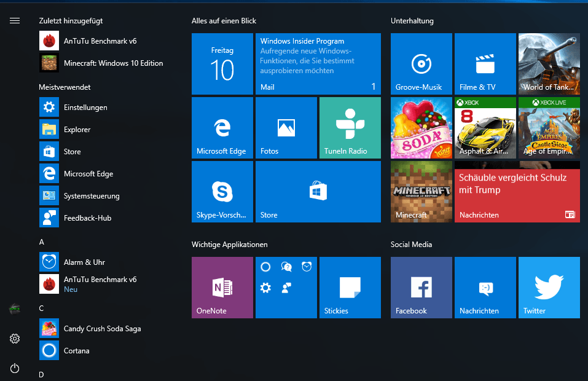The image size is (588, 381).
Task: Open the OneNote tile
Action: point(222,288)
